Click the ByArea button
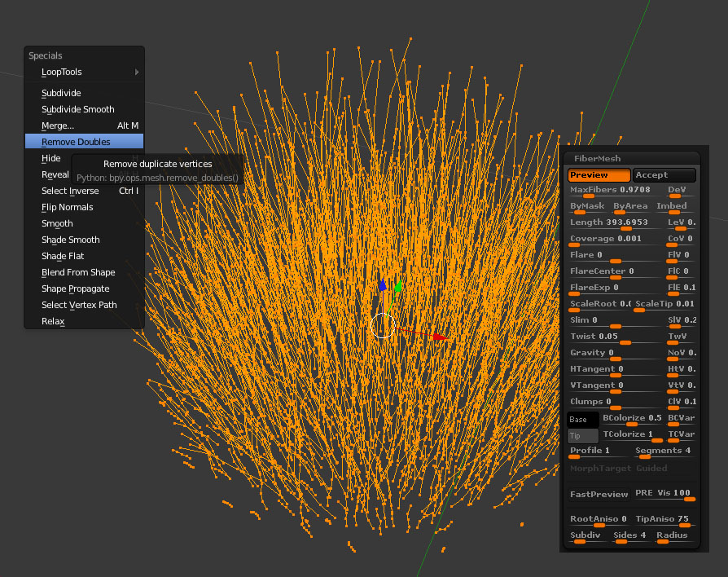The image size is (728, 577). (630, 207)
